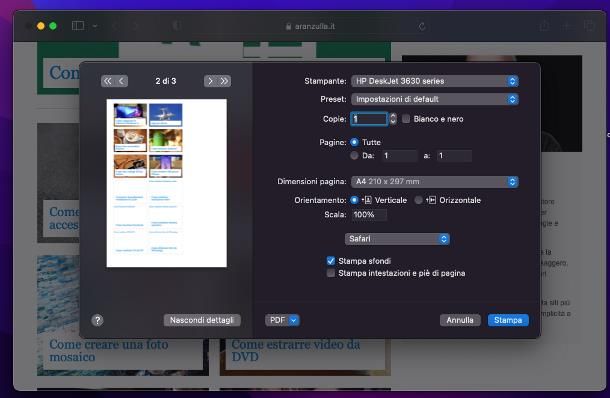Click the Scala 100% field
610x398 pixels.
369,215
